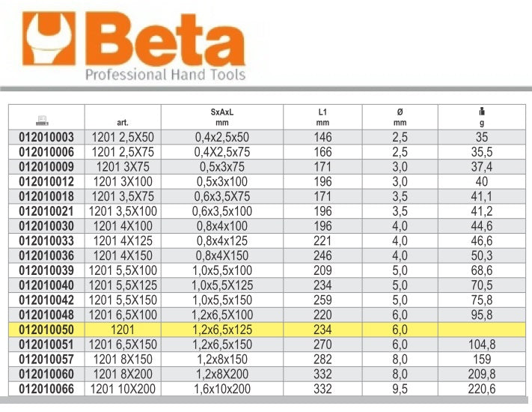Select product code 012010003
Viewport: 532px width, 412px height.
[46, 137]
